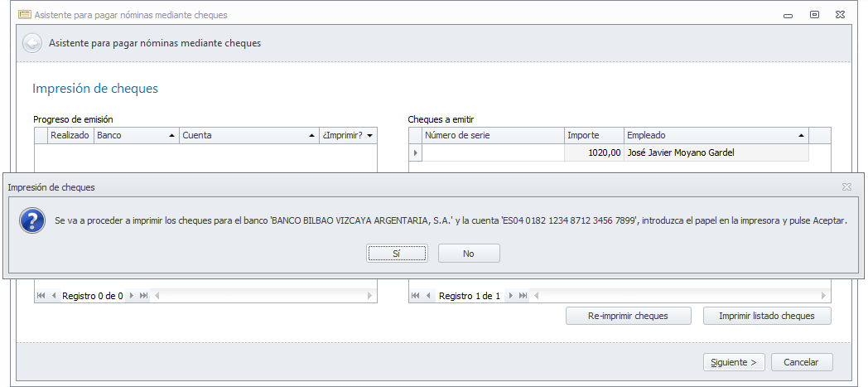Click the Importe column header

point(594,135)
